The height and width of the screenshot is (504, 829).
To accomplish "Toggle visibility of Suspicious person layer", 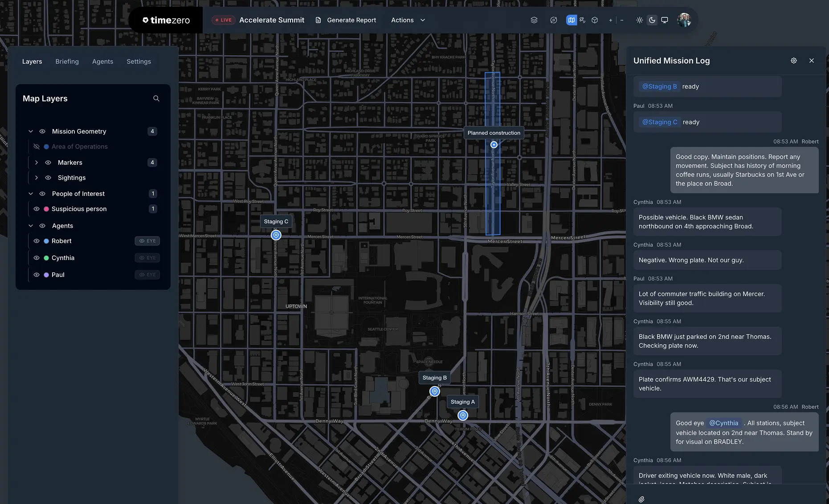I will click(37, 209).
